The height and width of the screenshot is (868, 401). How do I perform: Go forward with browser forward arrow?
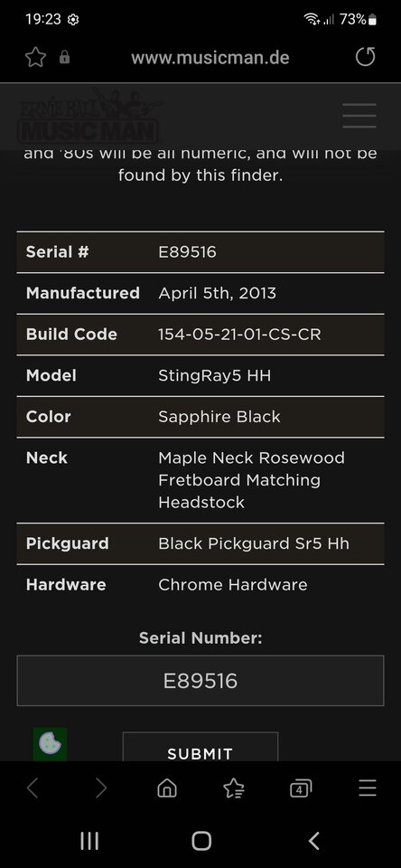pos(100,788)
